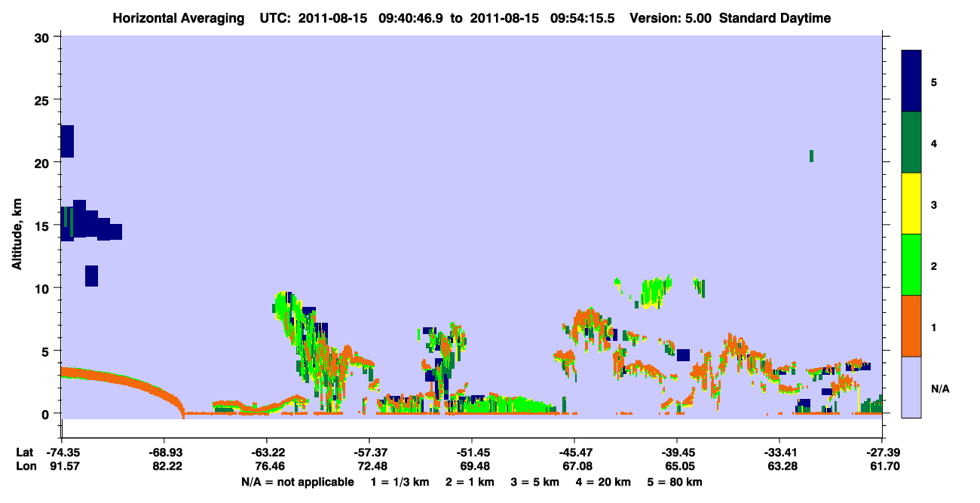This screenshot has height=503, width=980.
Task: Click the isolated blue block near 10.5 km
Action: tap(91, 276)
